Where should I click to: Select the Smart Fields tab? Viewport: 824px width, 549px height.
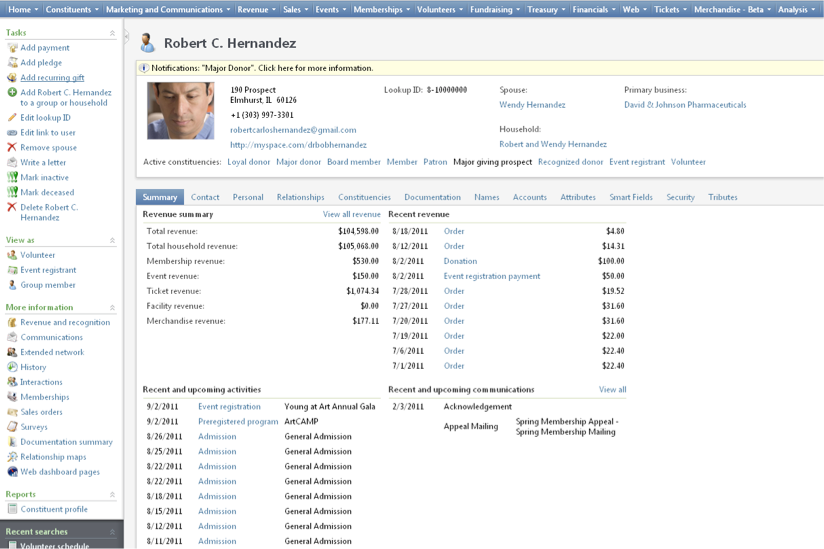click(x=631, y=197)
